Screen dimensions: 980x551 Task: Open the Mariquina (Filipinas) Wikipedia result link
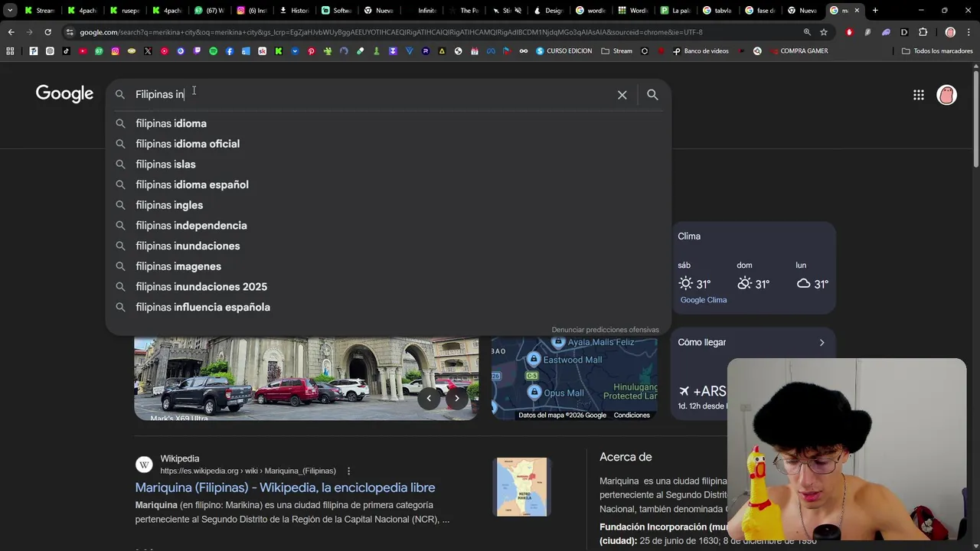click(285, 487)
